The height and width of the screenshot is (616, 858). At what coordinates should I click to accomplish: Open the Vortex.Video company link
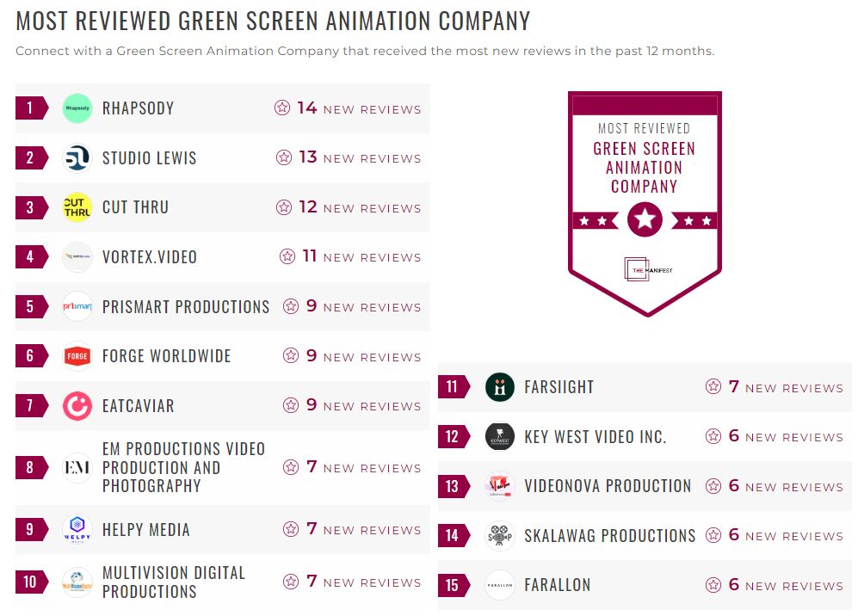(150, 257)
